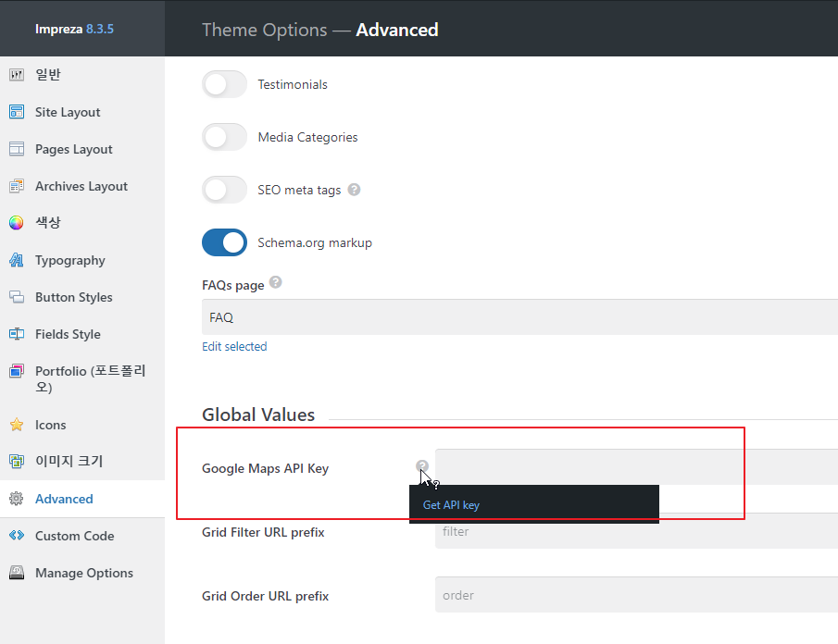Open Button Styles section
The width and height of the screenshot is (838, 644).
pyautogui.click(x=82, y=297)
